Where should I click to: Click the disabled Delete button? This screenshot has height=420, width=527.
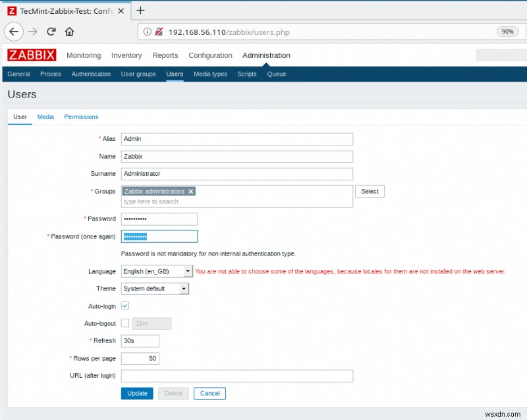[173, 393]
